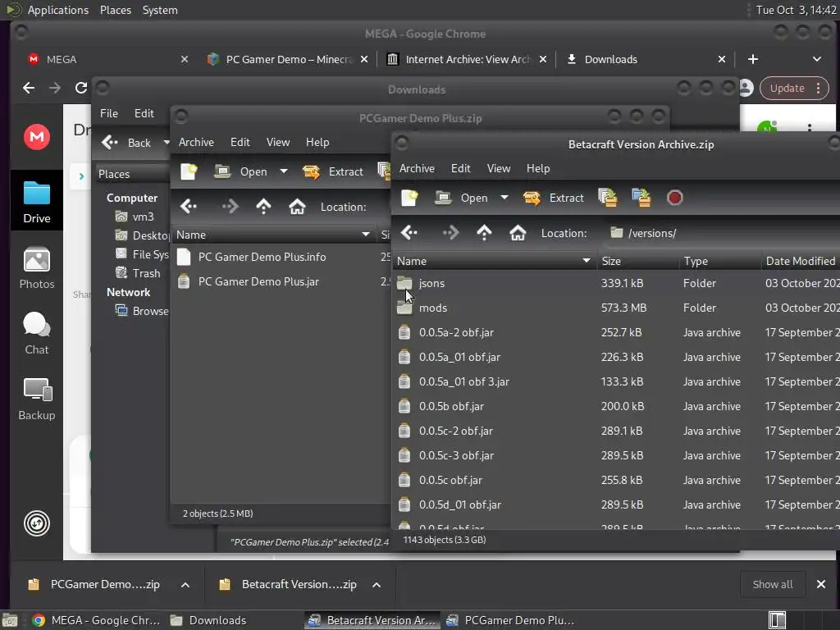Click the Extract icon in the PCGamer Demo Plus window
840x630 pixels.
(x=311, y=171)
